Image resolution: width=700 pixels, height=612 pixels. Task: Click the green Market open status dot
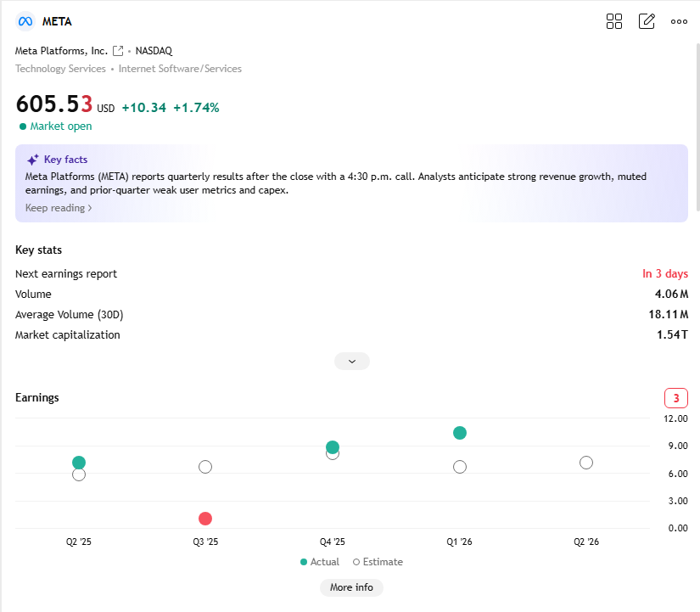coord(23,126)
